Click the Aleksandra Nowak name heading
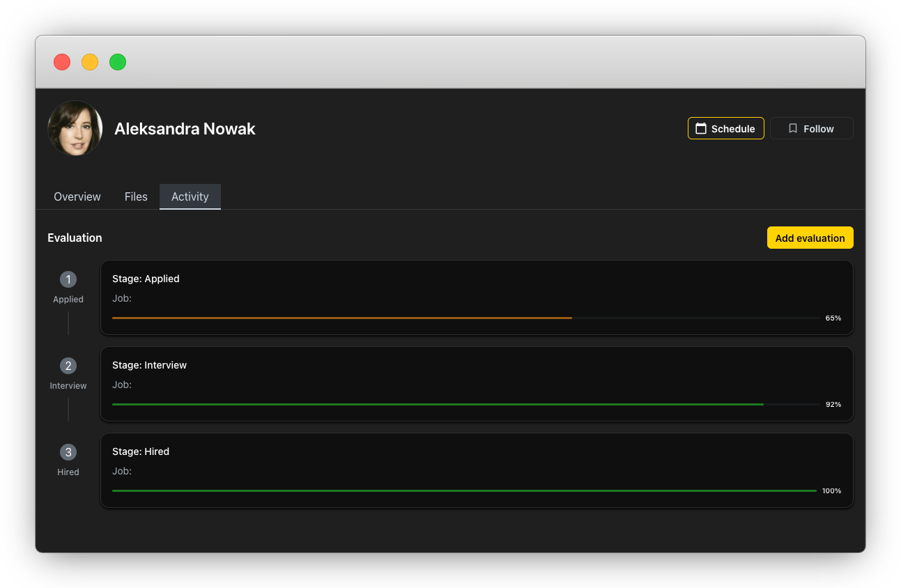The image size is (901, 588). point(185,129)
